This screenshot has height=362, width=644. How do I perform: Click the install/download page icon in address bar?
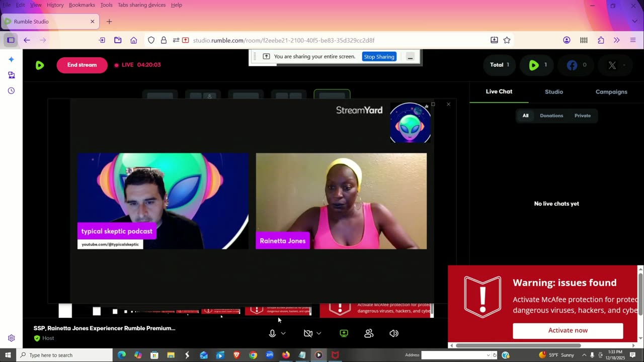(x=494, y=40)
